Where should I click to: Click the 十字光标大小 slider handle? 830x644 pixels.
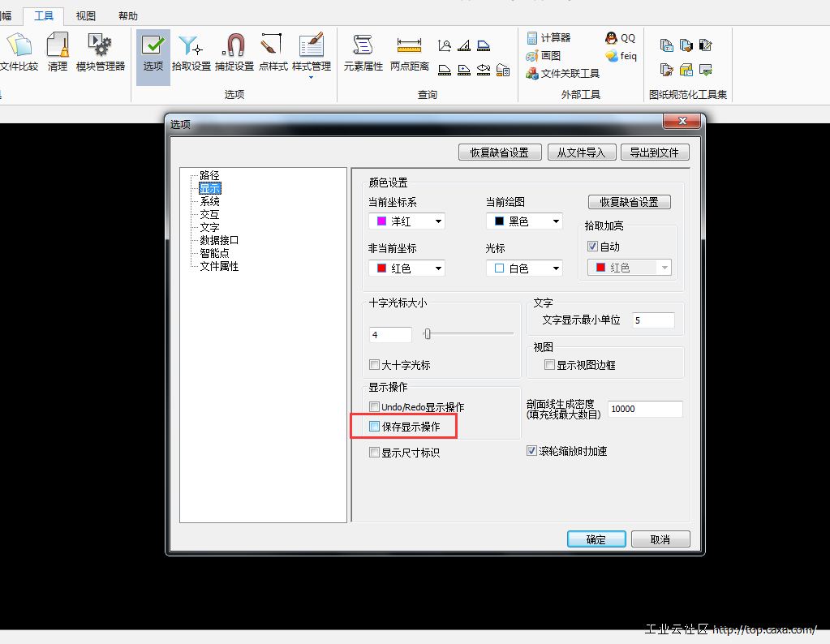[x=428, y=333]
